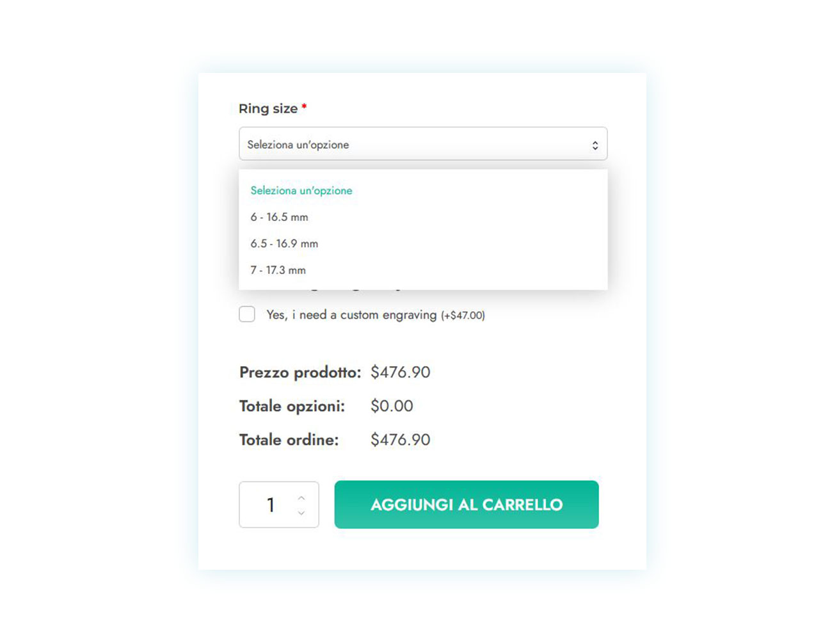Choose the 6 - 16.5 mm option

(280, 217)
